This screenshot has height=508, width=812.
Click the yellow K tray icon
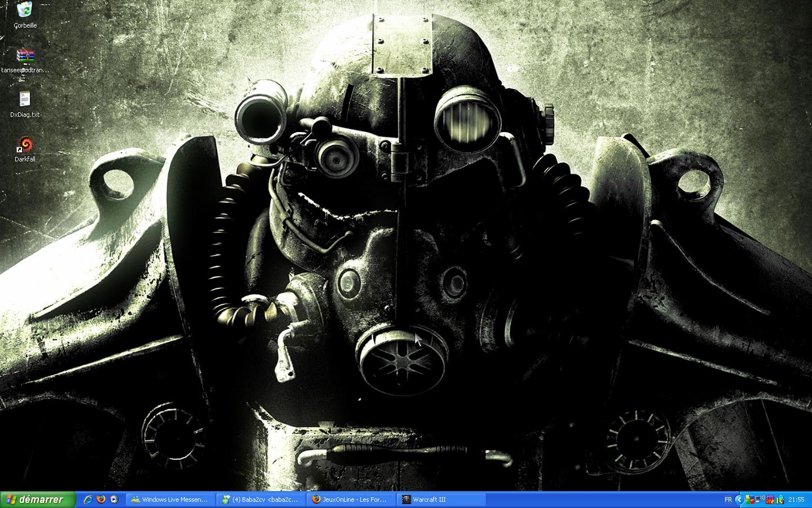[780, 500]
